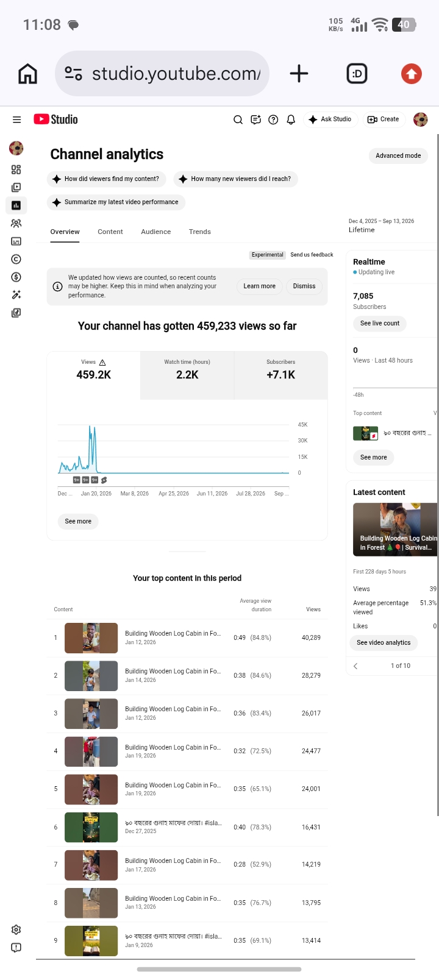
Task: Open the Content videos icon in sidebar
Action: coord(16,187)
